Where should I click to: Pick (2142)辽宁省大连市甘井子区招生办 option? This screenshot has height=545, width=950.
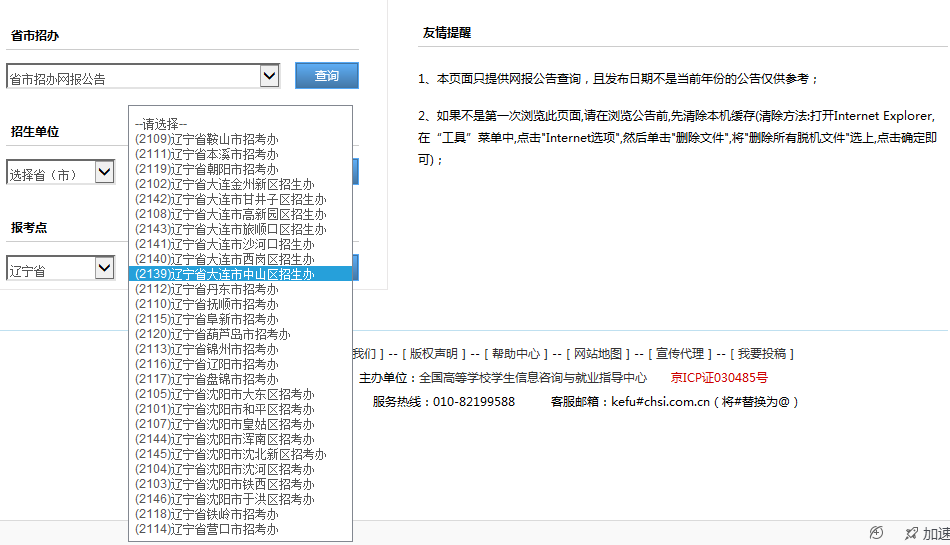point(230,199)
